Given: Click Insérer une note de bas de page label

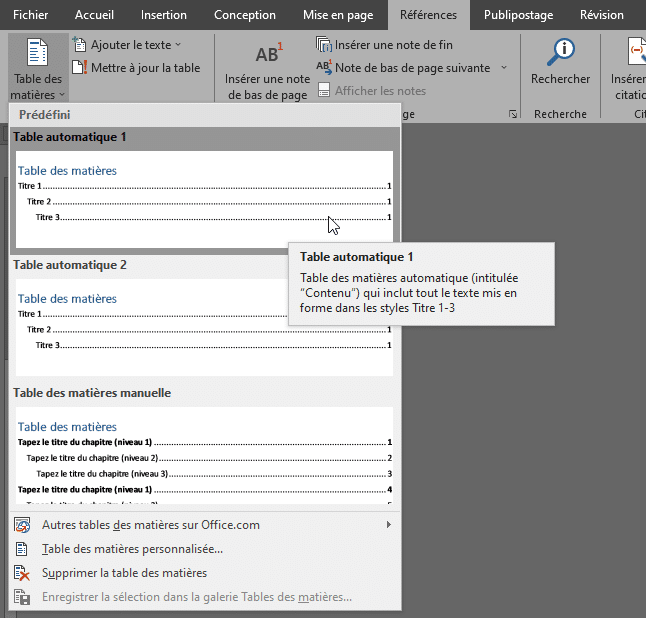Looking at the screenshot, I should 267,87.
